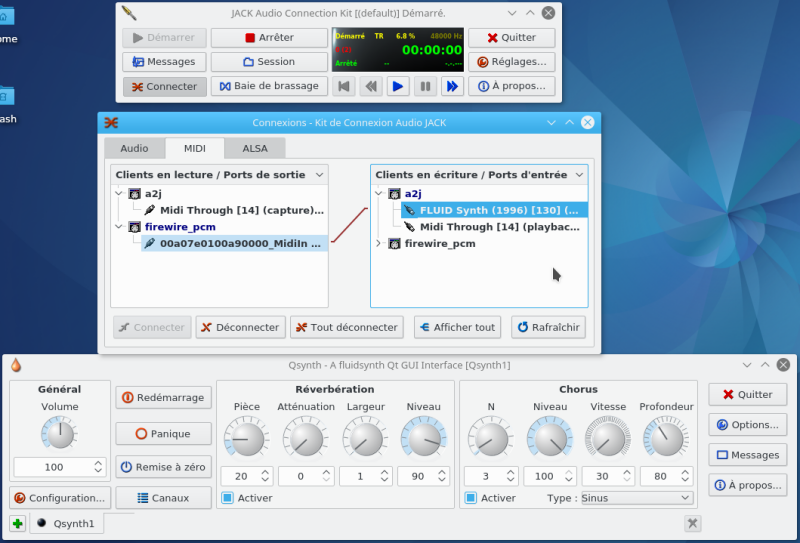Screen dimensions: 800x543
Task: Click chorus N value field showing 3
Action: [491, 476]
